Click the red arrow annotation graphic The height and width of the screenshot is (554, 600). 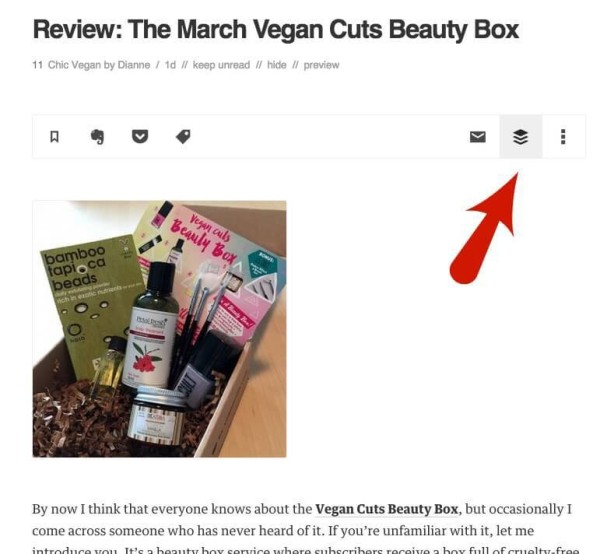[486, 230]
